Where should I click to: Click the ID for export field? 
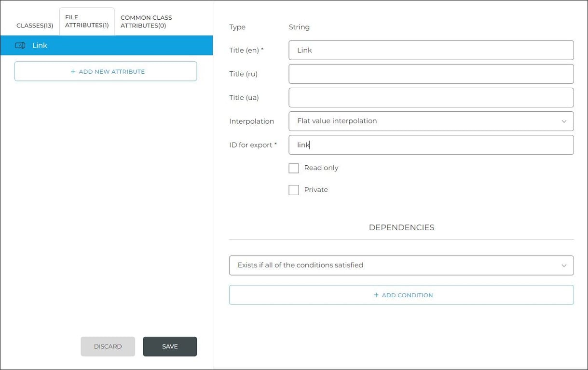[431, 145]
